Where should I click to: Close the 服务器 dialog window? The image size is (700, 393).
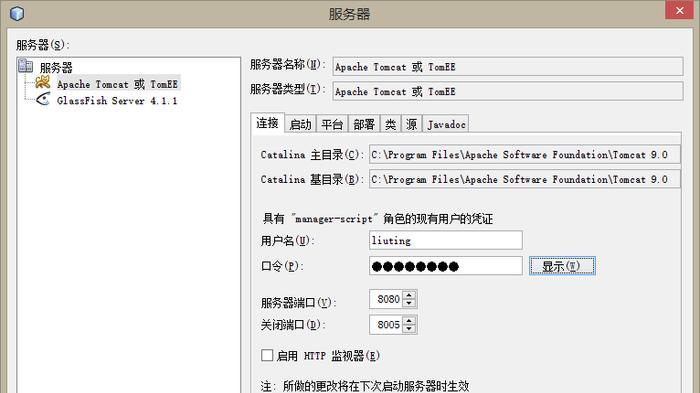(x=679, y=10)
